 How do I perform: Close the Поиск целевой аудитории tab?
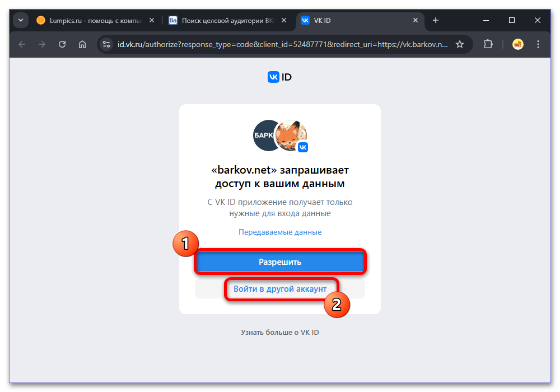point(284,20)
